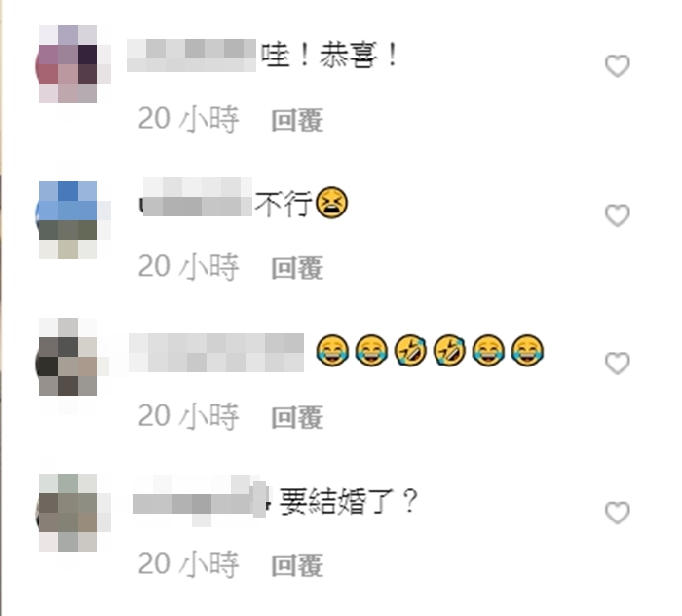Open username before 哇！恭喜！
Image resolution: width=682 pixels, height=616 pixels.
[191, 56]
